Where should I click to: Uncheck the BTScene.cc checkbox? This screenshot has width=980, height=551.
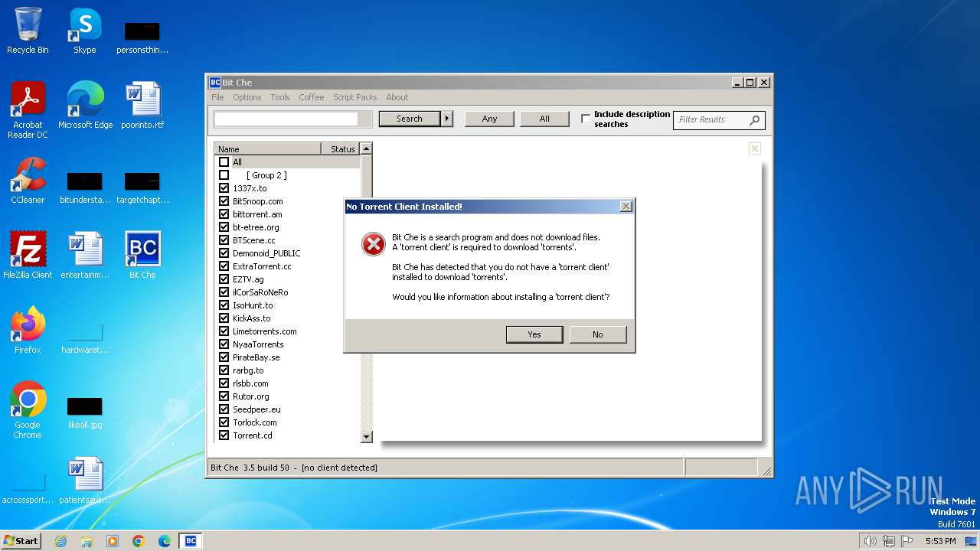click(x=224, y=240)
